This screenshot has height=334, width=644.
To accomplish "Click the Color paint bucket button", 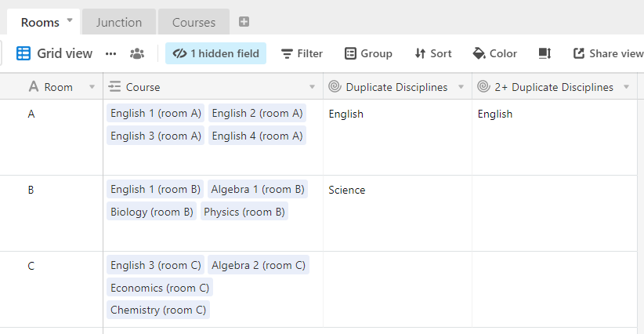I will point(495,53).
